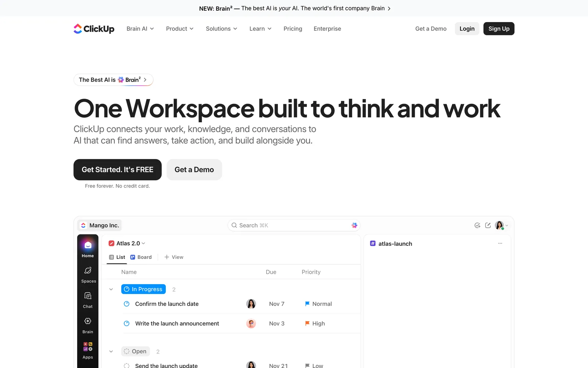Click assignee avatar for Confirm the launch date
The image size is (588, 368).
(x=251, y=304)
